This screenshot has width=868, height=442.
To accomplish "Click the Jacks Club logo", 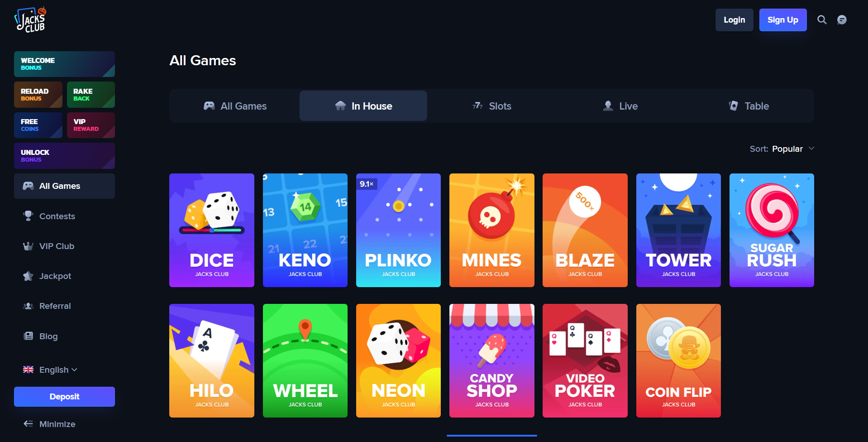I will point(30,20).
